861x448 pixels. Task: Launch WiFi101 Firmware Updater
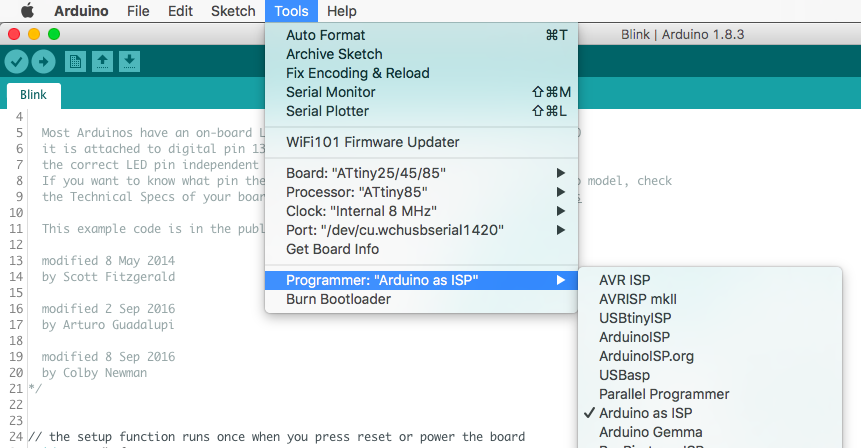[421, 142]
